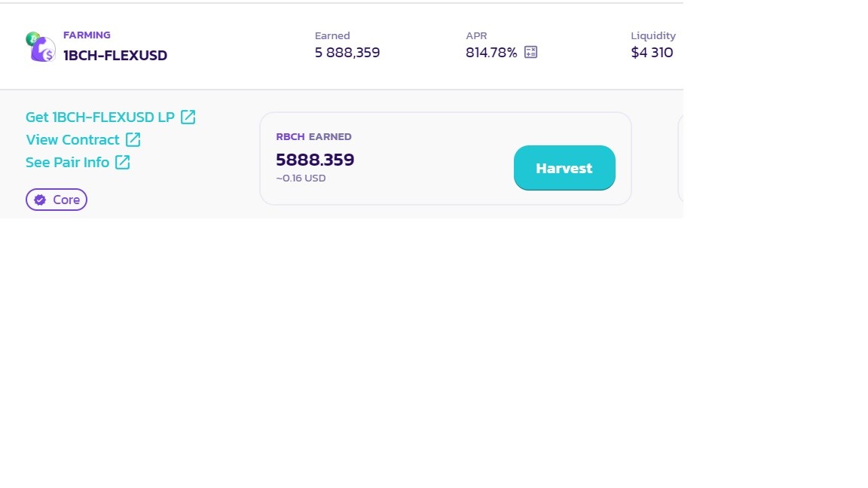
Task: Click the external-link icon next to View Contract
Action: point(133,139)
